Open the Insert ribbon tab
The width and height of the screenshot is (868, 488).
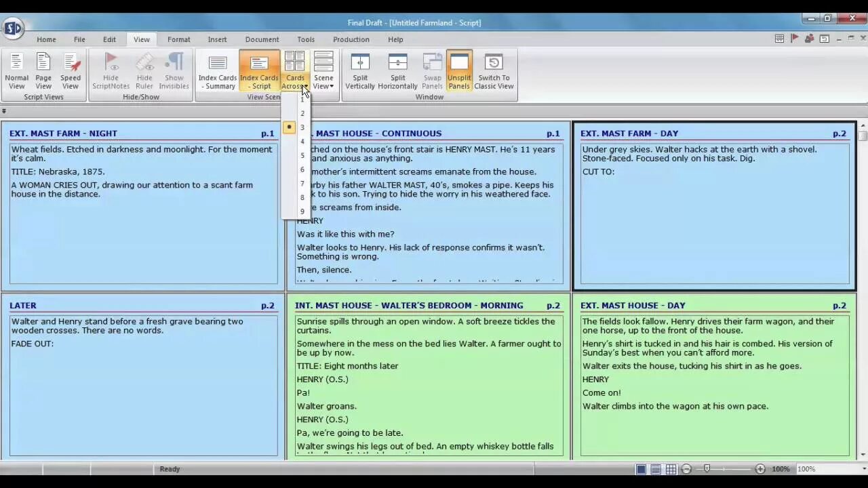coord(217,39)
